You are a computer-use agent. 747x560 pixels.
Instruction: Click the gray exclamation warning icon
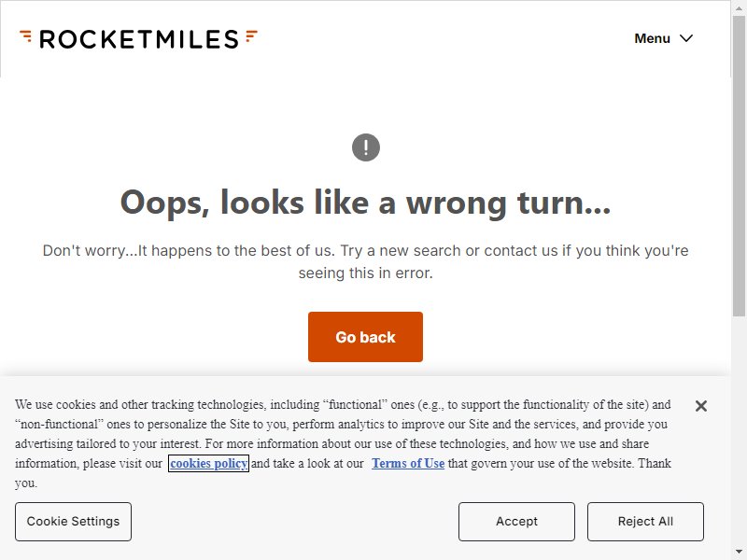[365, 147]
